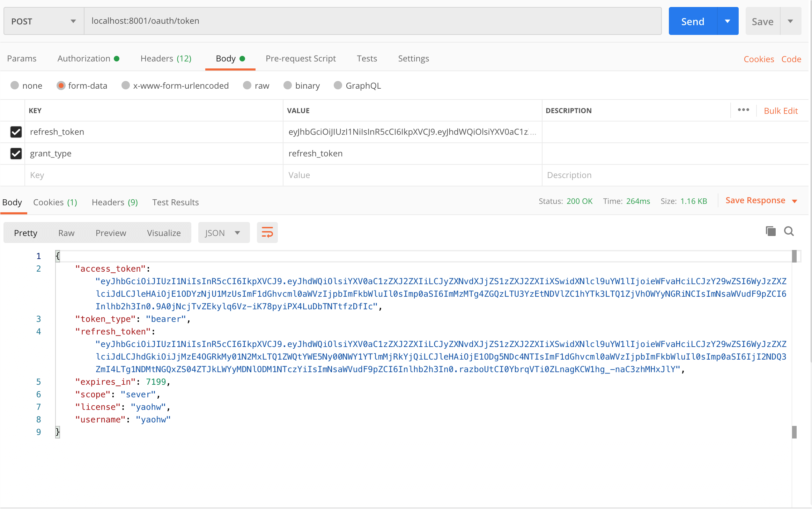Switch the response view to Raw
This screenshot has width=812, height=509.
tap(66, 233)
